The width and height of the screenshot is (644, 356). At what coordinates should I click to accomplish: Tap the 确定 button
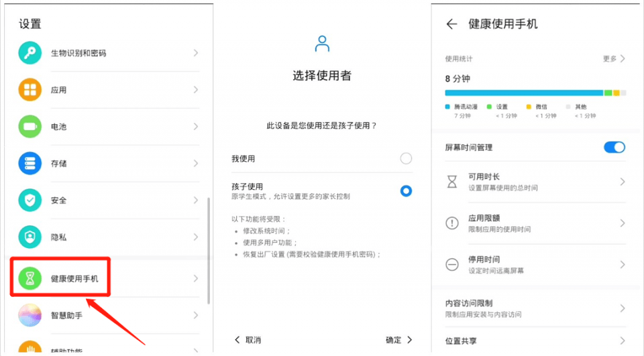click(x=398, y=340)
